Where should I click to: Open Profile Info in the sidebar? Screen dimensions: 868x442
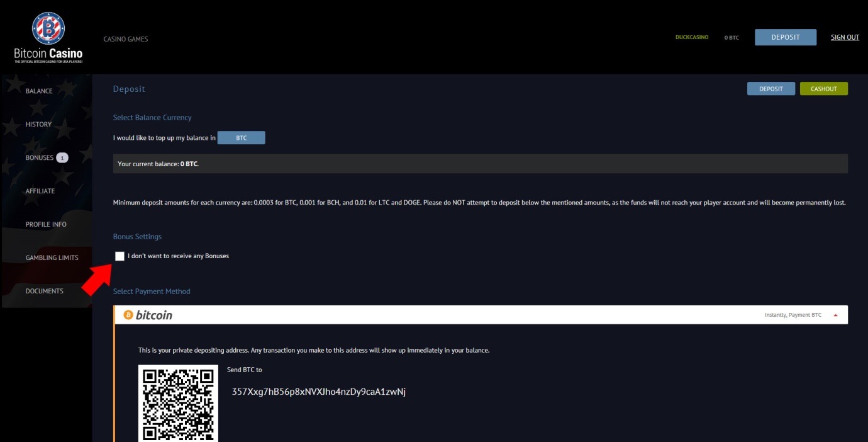46,225
